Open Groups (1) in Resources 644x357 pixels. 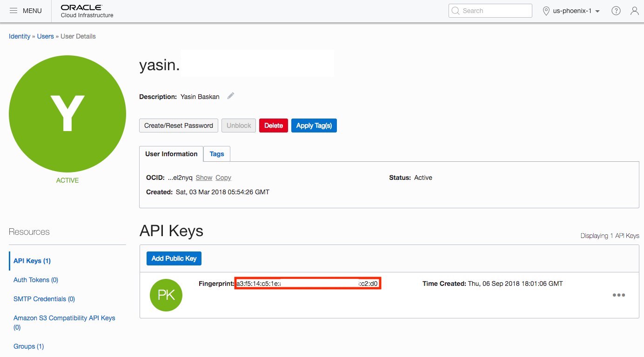(x=28, y=346)
